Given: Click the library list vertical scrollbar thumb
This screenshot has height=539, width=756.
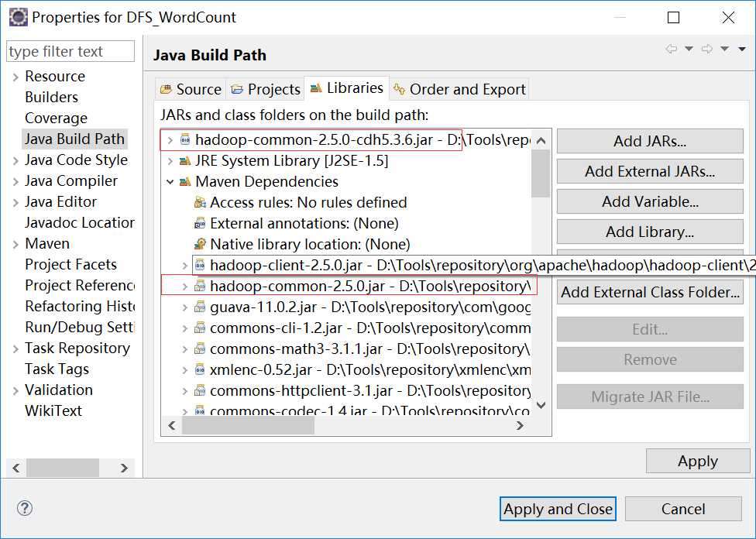Looking at the screenshot, I should tap(541, 173).
